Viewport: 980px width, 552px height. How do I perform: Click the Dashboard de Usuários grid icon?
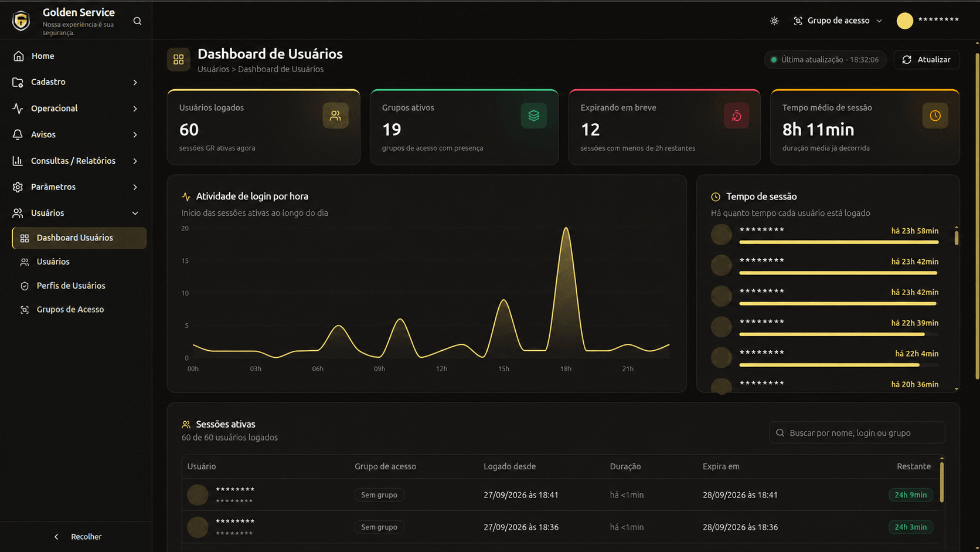point(178,59)
